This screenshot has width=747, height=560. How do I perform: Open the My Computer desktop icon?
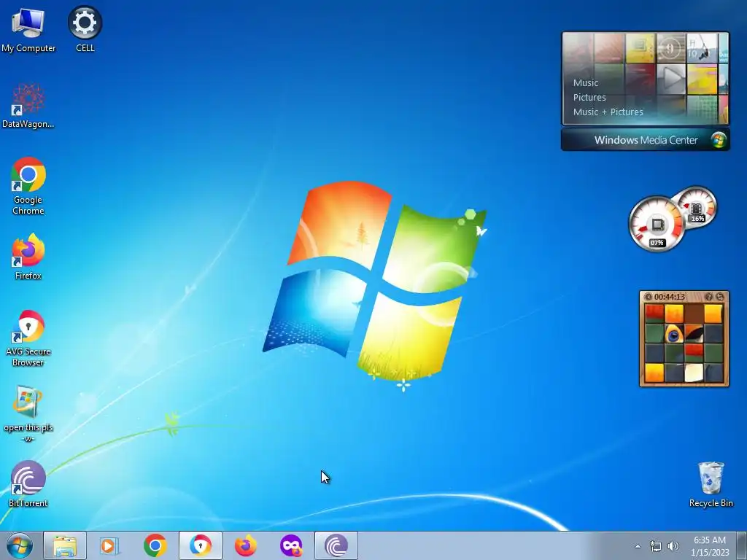(x=28, y=29)
